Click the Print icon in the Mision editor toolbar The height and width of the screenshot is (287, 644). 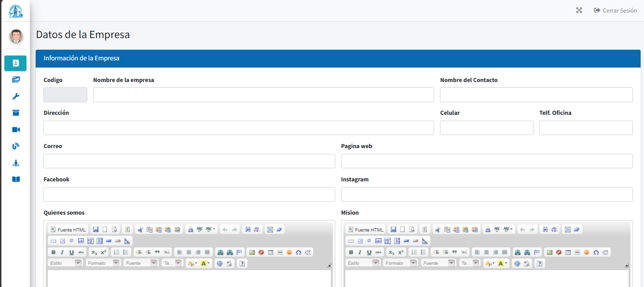(x=487, y=230)
